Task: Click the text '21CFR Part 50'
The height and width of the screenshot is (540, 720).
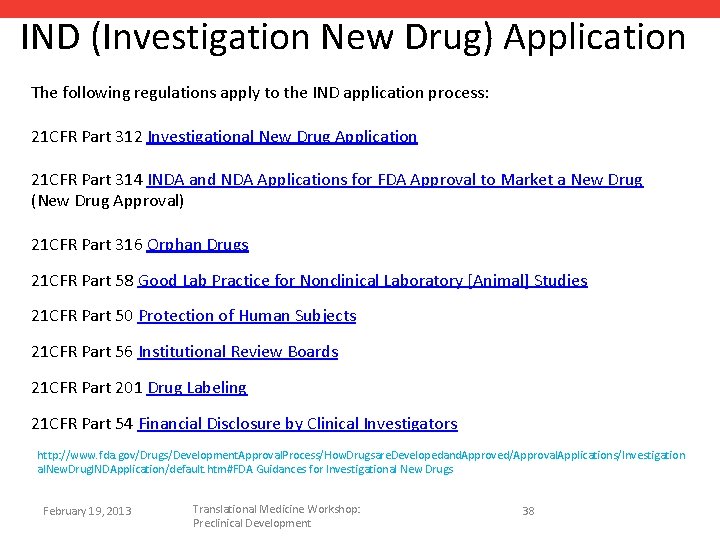Action: [x=82, y=316]
